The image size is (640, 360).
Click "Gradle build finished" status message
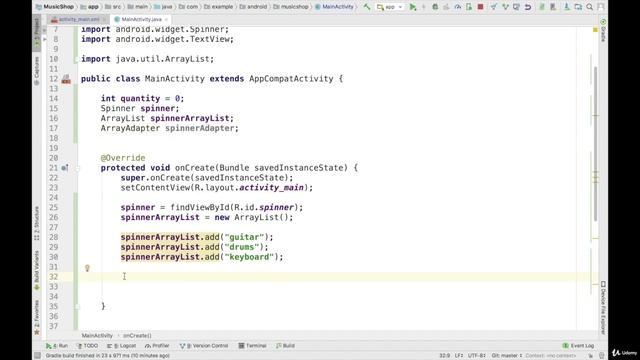click(x=107, y=356)
